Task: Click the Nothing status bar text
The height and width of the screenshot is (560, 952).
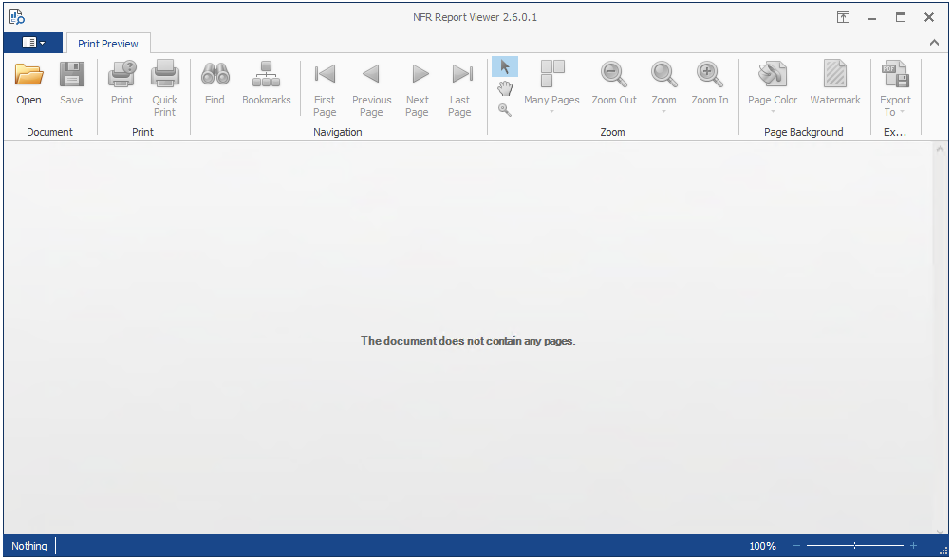Action: pyautogui.click(x=29, y=546)
